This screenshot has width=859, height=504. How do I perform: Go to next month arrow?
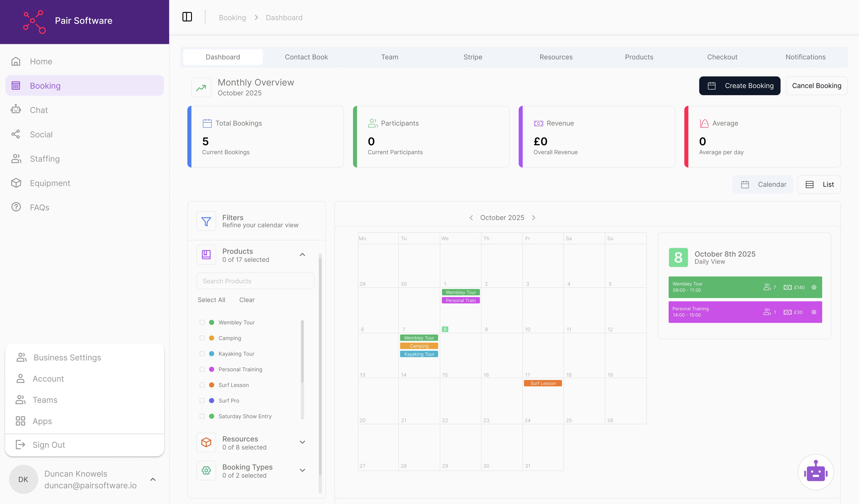534,218
